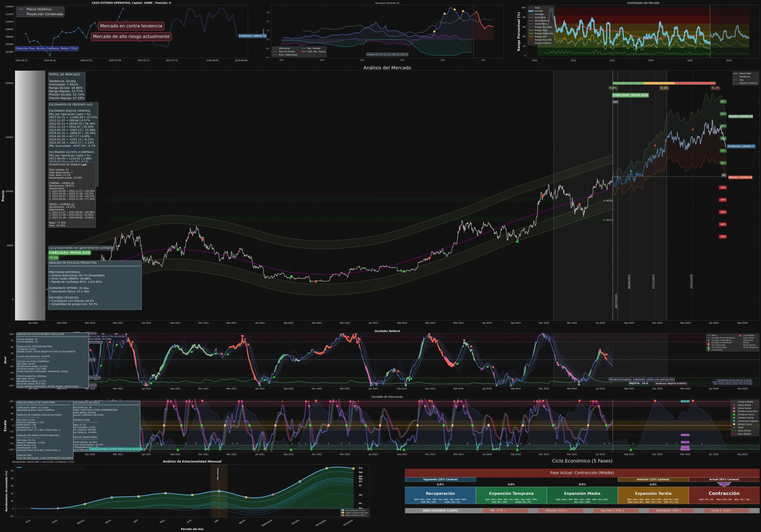Click Máximo Histórico in main chart legend
The image size is (761, 532).
click(x=748, y=83)
